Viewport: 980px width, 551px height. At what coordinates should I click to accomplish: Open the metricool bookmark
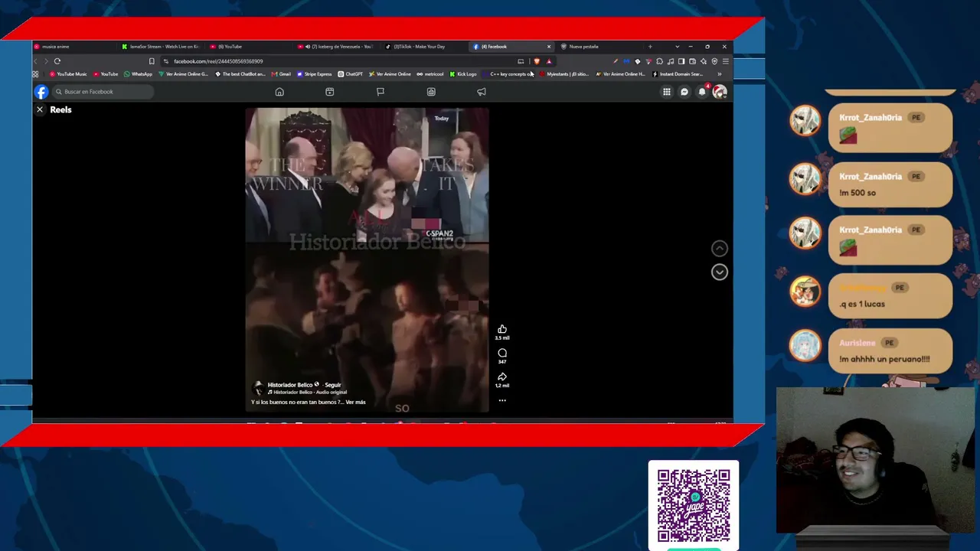click(x=430, y=74)
